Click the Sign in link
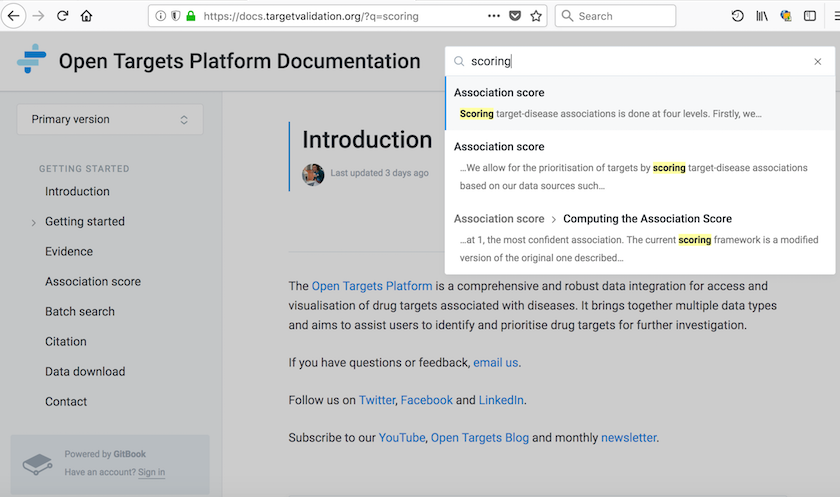The image size is (840, 497). point(152,472)
